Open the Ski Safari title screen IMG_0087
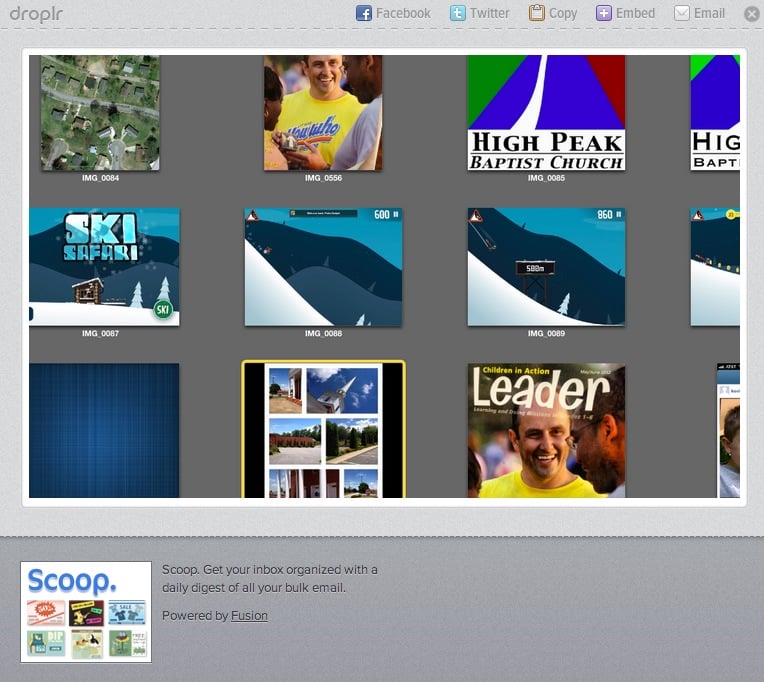This screenshot has height=682, width=764. pyautogui.click(x=104, y=267)
